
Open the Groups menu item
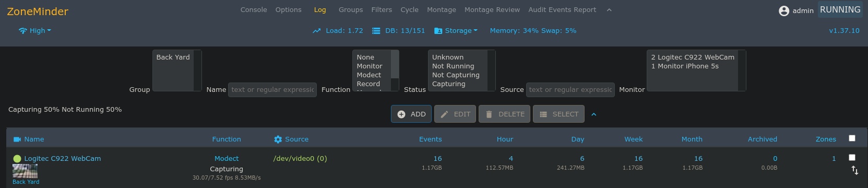click(351, 10)
